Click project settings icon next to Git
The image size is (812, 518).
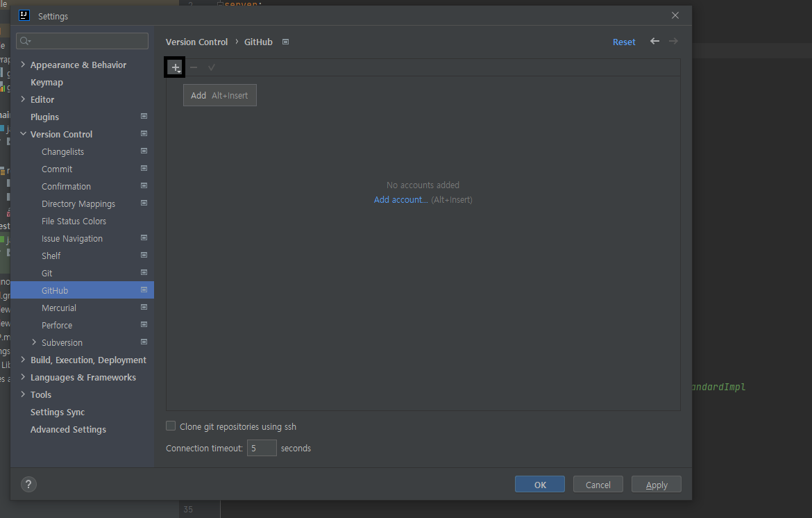[x=144, y=272]
